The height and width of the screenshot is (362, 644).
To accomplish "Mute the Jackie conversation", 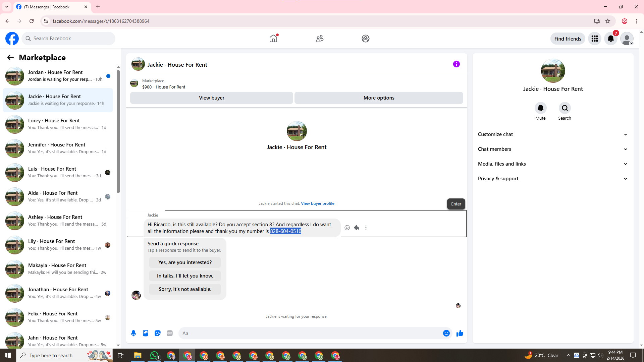I will 540,108.
